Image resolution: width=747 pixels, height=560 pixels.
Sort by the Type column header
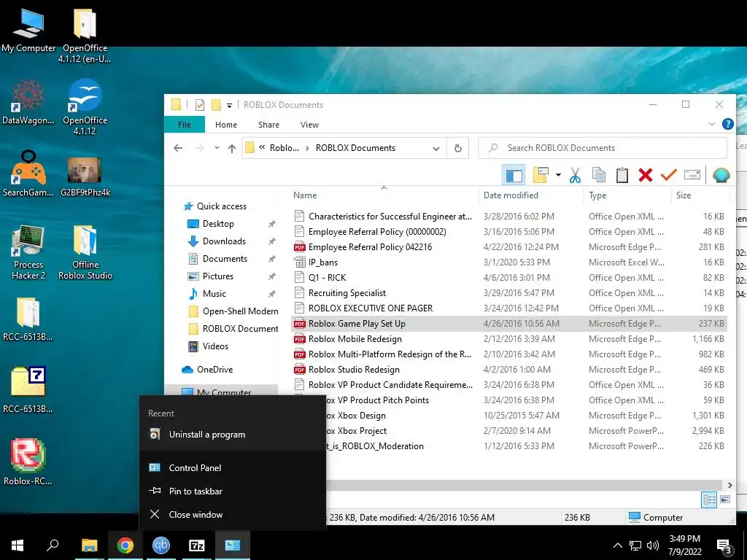click(597, 195)
